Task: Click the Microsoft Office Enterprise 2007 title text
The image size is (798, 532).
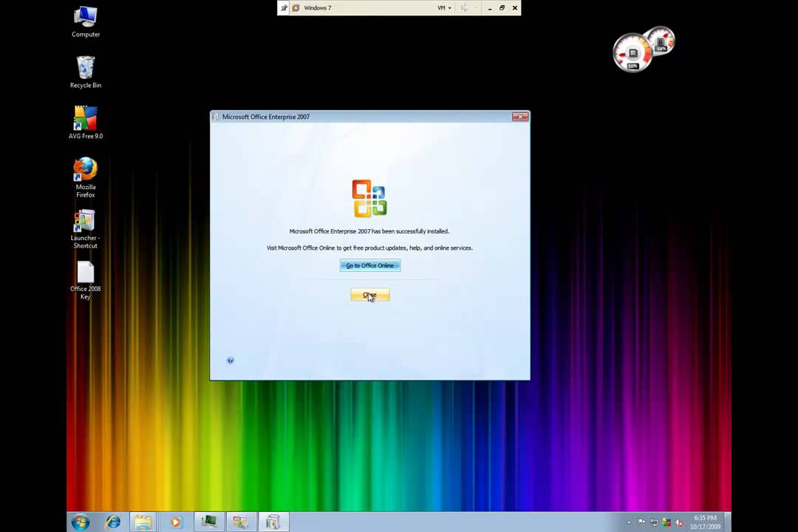Action: point(266,117)
